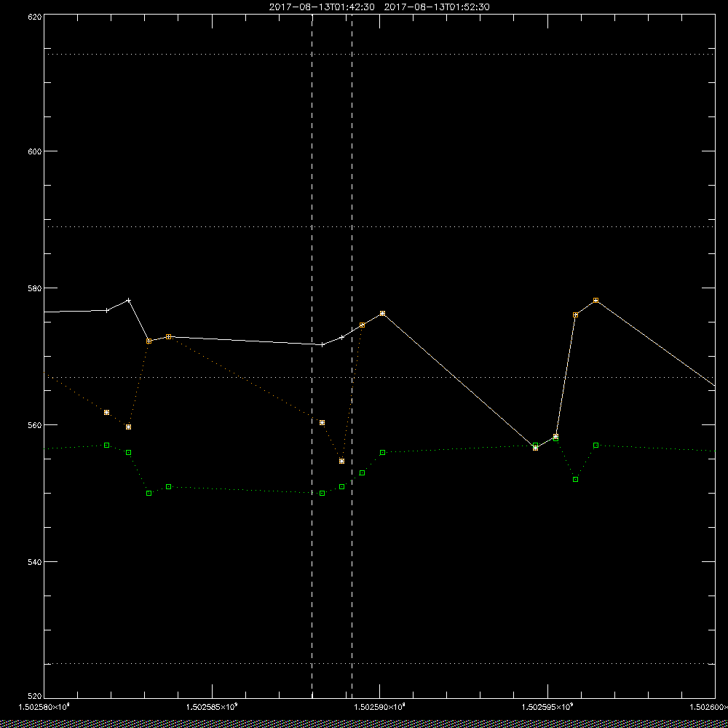This screenshot has height=728, width=728.
Task: Click the green square marker at 550 on the left side
Action: pos(149,493)
